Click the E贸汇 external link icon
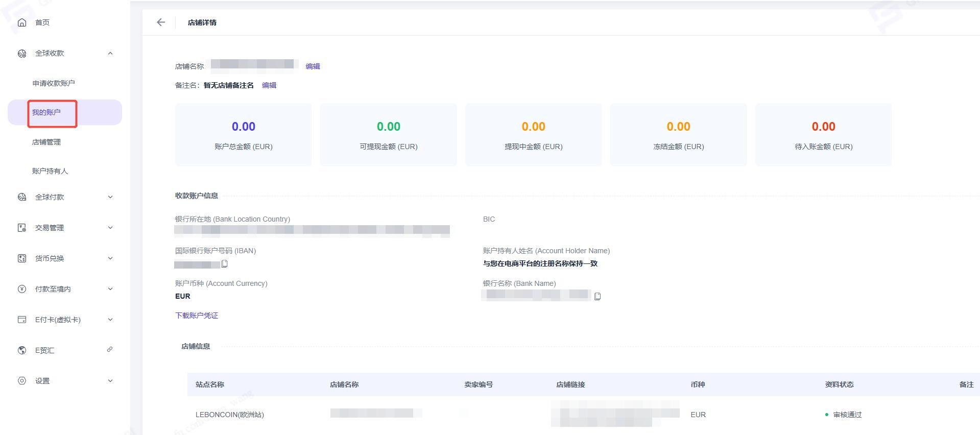 [110, 350]
